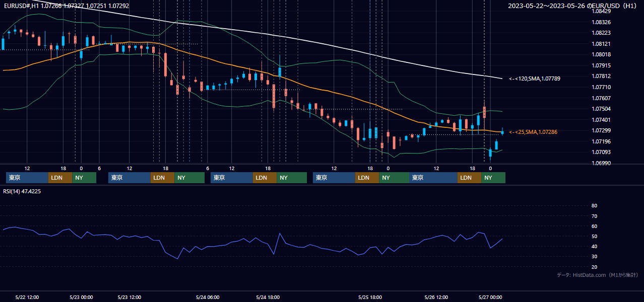Select the rightmost LDN session block

click(470, 178)
